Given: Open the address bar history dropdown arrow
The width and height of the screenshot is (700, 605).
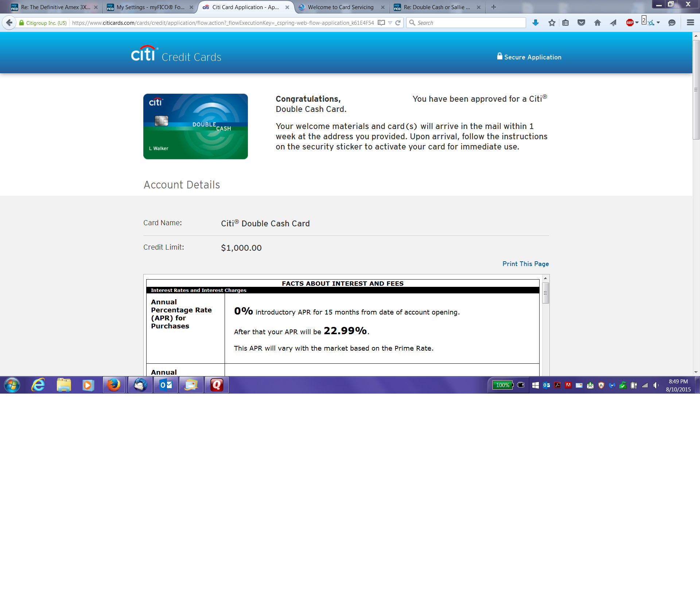Looking at the screenshot, I should point(390,23).
